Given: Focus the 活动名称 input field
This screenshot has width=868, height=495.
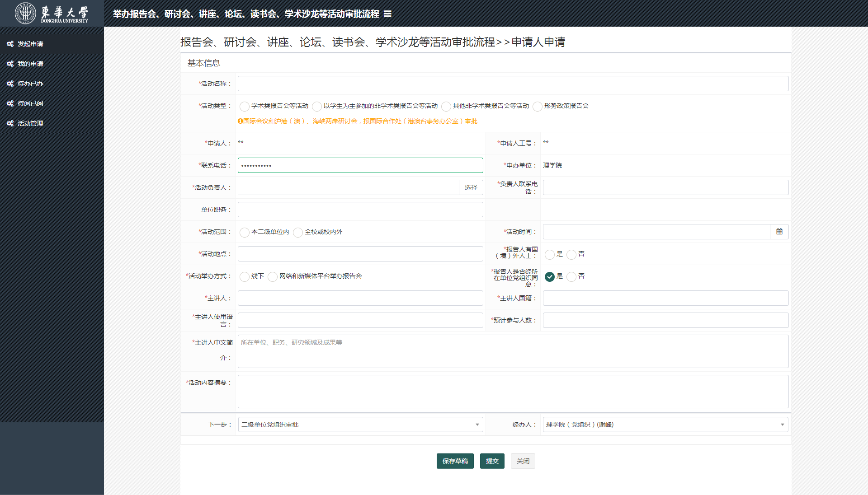Looking at the screenshot, I should coord(513,84).
